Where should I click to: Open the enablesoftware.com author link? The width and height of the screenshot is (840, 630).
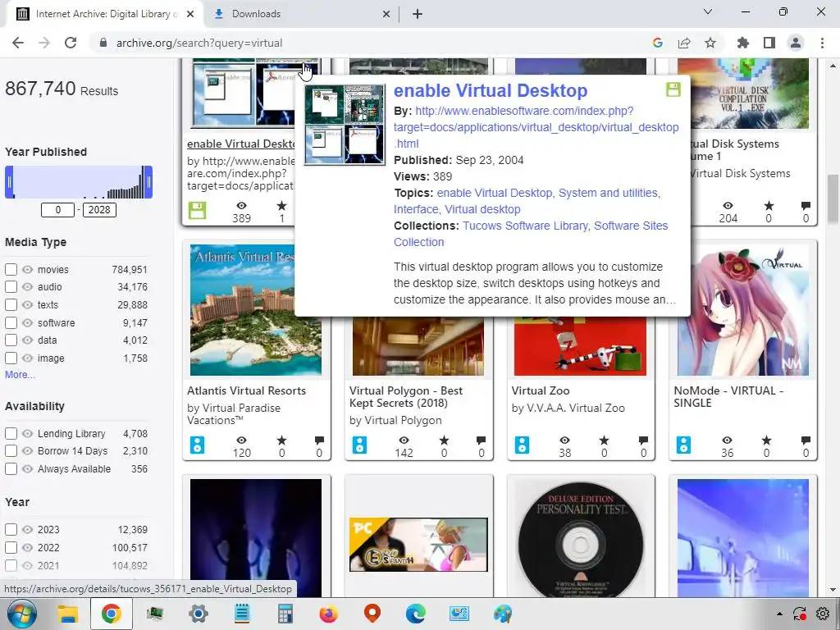tap(536, 127)
